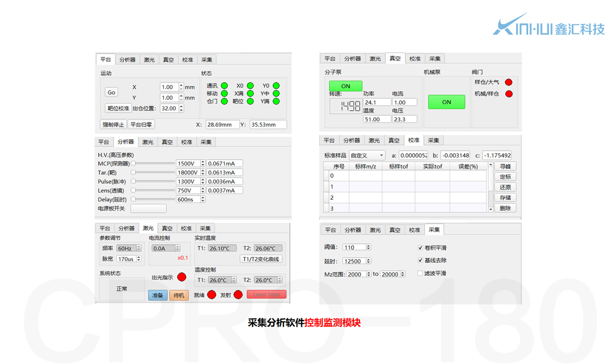Click the 机械/样仓 valve red indicator
This screenshot has height=364, width=616.
(508, 94)
